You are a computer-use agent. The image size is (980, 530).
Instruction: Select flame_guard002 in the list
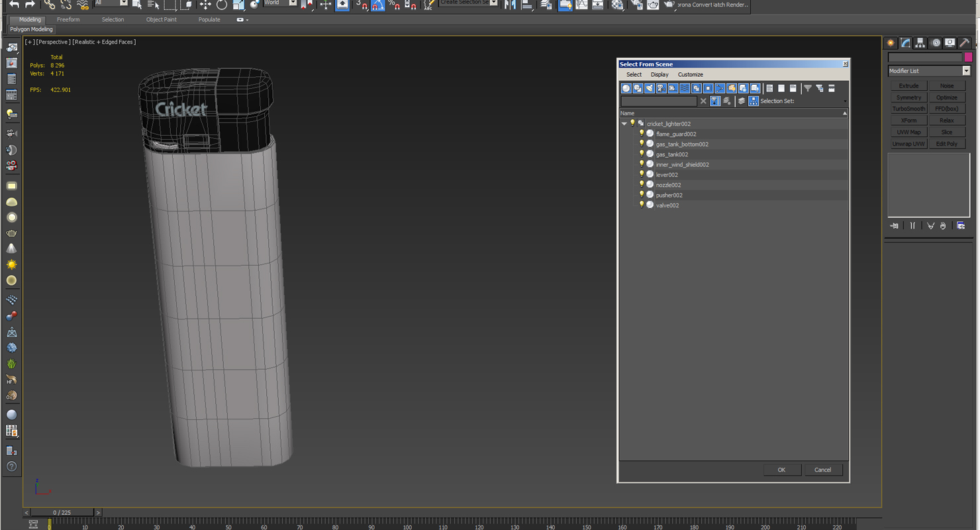click(676, 134)
